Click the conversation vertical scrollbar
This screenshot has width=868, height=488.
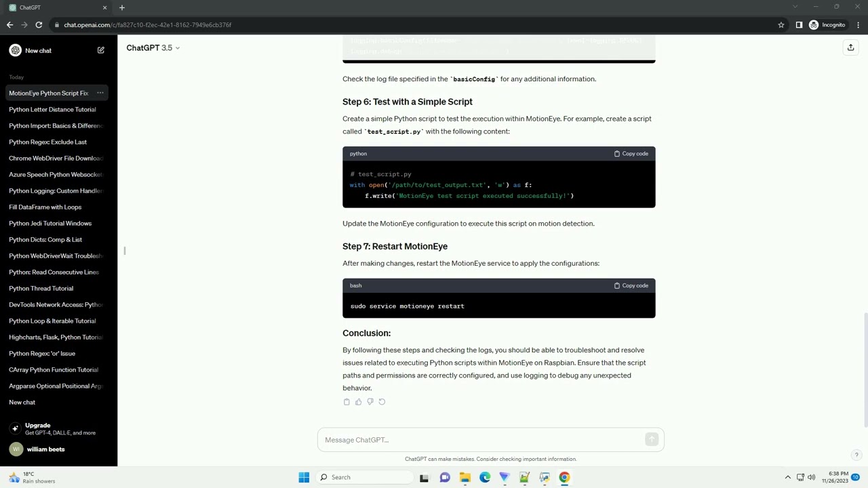(x=865, y=370)
